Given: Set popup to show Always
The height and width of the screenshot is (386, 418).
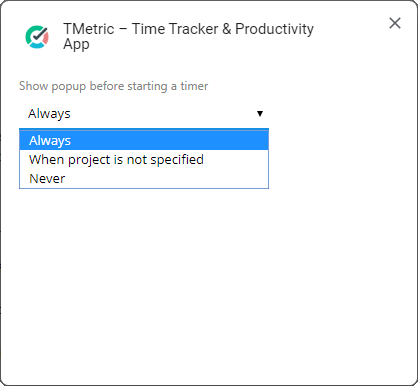Looking at the screenshot, I should (x=144, y=140).
